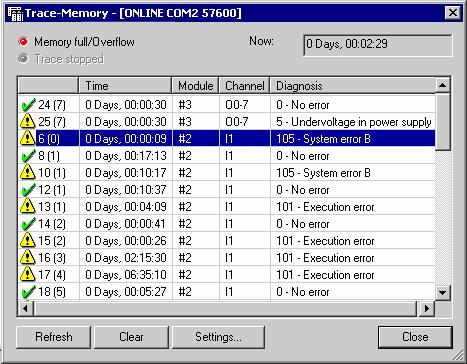The image size is (467, 364).
Task: Click time cell '0 Days, 00:10:37'
Action: click(x=126, y=190)
